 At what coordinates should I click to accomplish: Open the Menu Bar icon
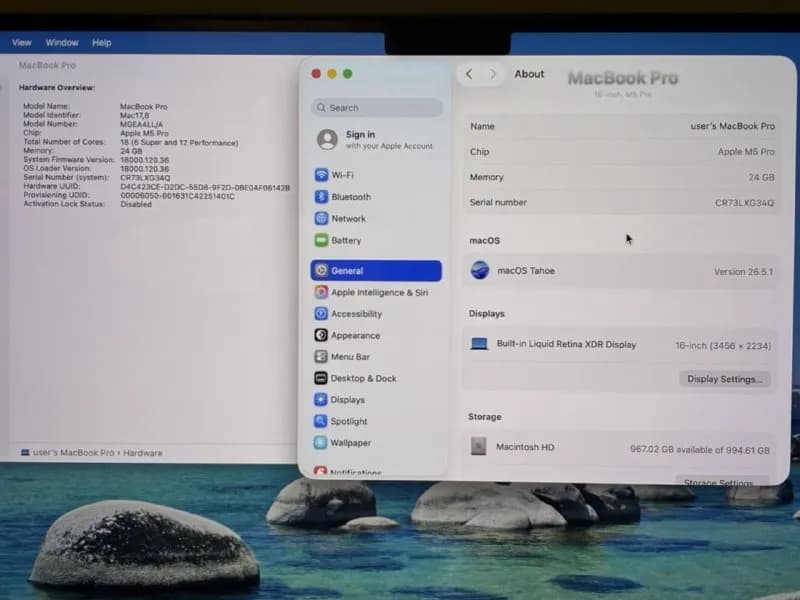pos(321,356)
